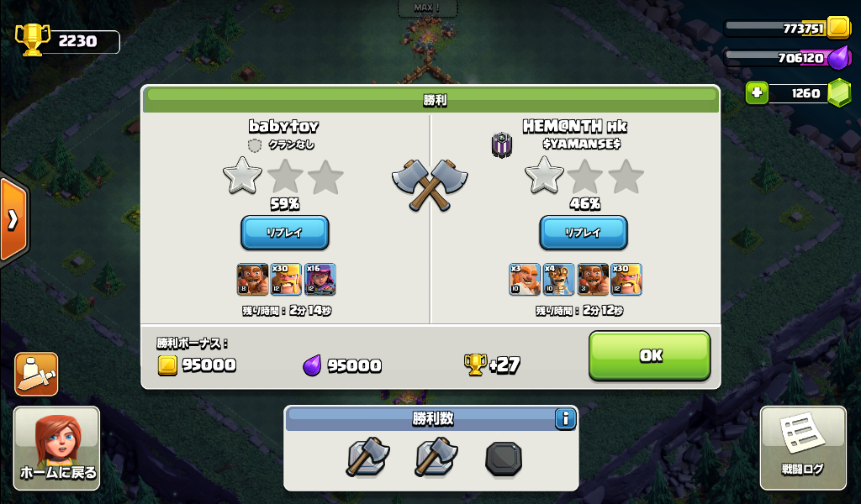Image resolution: width=861 pixels, height=504 pixels.
Task: Tap the gold trophy count icon
Action: point(33,40)
